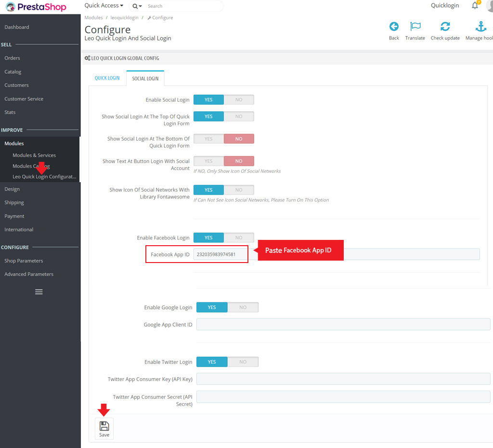The image size is (493, 448).
Task: Click the PrestaShop logo
Action: [36, 7]
